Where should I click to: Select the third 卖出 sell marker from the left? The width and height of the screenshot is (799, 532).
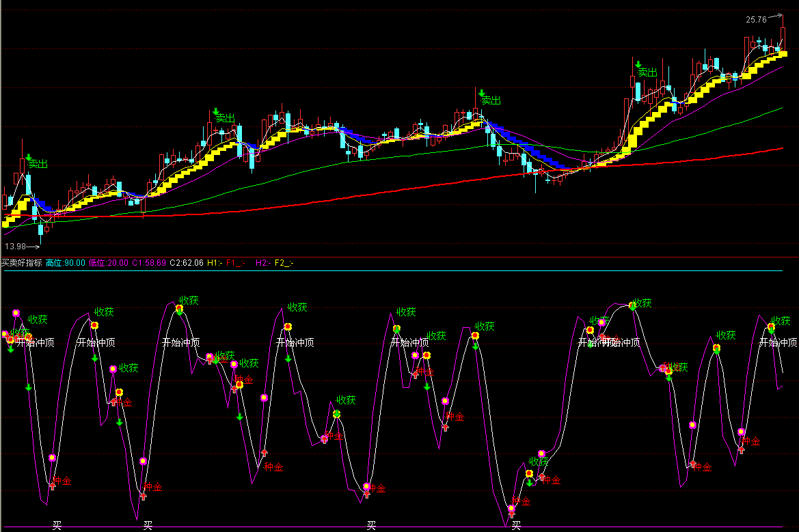491,100
